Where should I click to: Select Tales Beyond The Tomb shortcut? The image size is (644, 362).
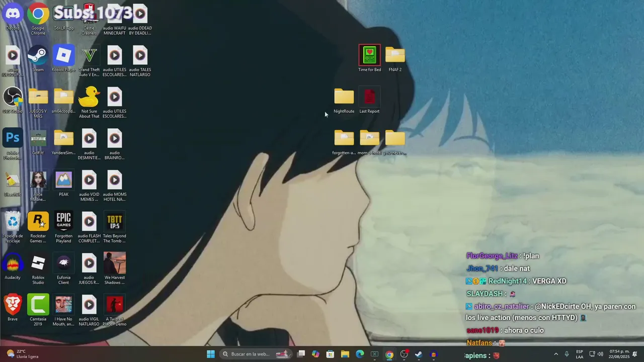tap(115, 227)
